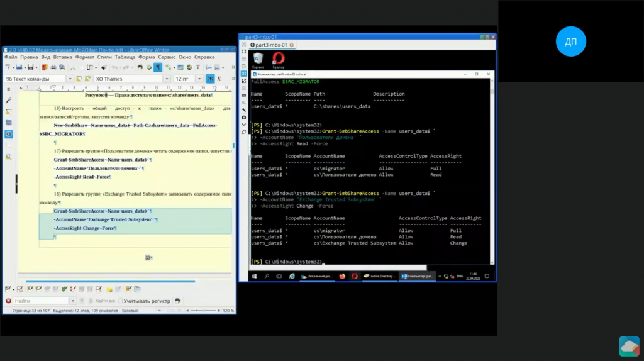Expand the formatting toolbar overflow chevron
This screenshot has width=644, height=361.
[x=233, y=79]
